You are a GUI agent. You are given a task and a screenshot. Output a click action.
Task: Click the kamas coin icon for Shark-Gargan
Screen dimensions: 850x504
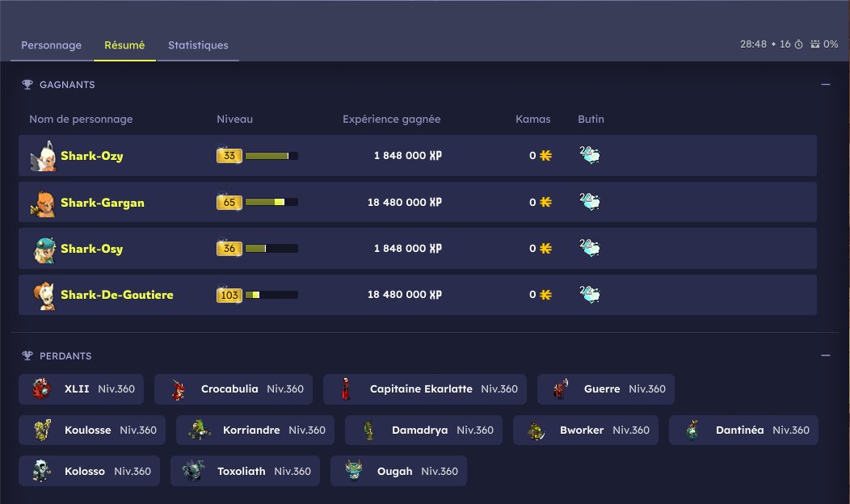click(545, 202)
